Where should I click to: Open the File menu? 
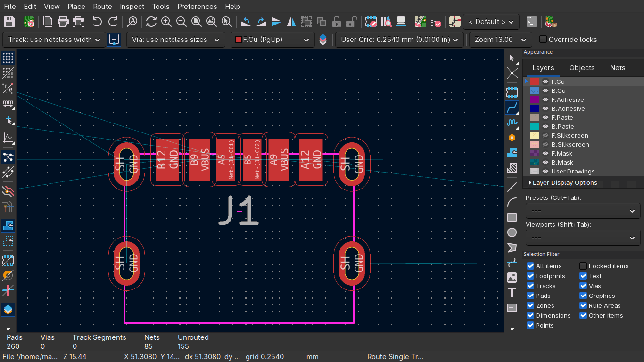(9, 7)
